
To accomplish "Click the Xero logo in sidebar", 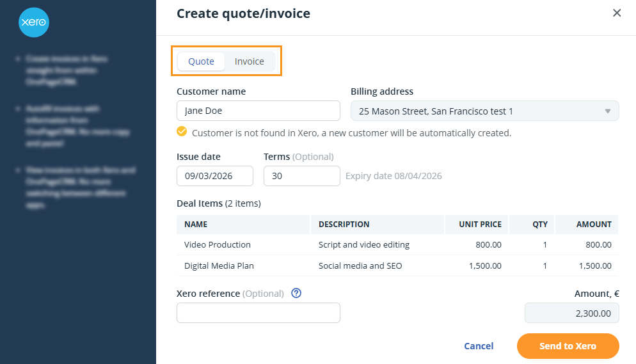I will [34, 22].
